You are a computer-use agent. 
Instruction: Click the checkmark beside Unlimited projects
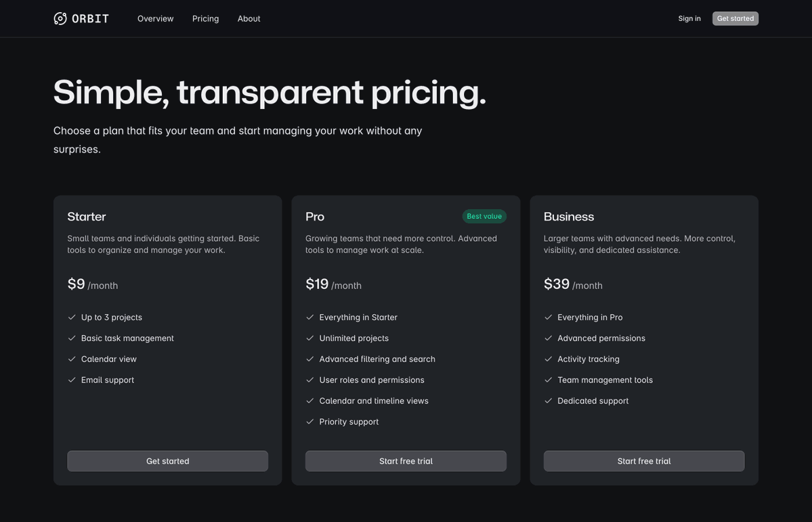click(310, 338)
